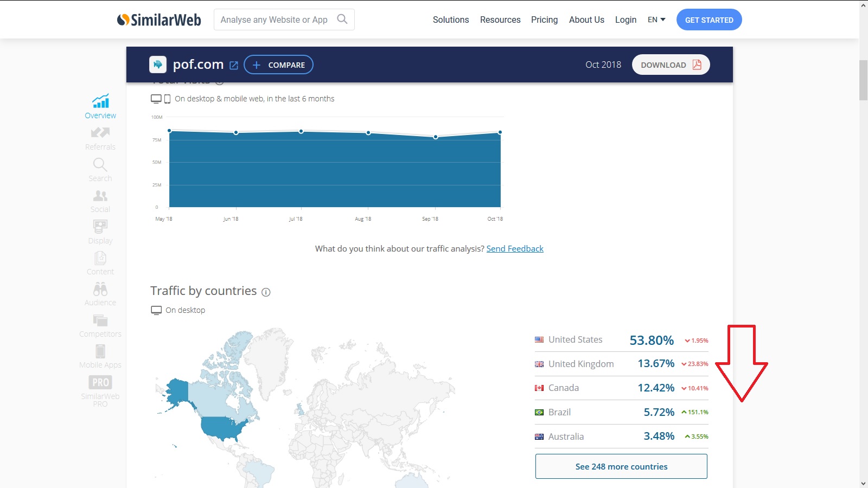Click the SimilarWeb PRO badge

pos(100,382)
